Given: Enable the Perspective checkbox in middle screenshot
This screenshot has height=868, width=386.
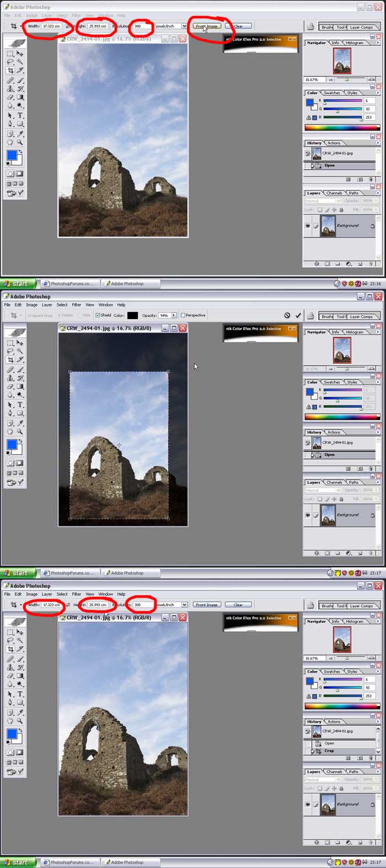Looking at the screenshot, I should [x=183, y=315].
